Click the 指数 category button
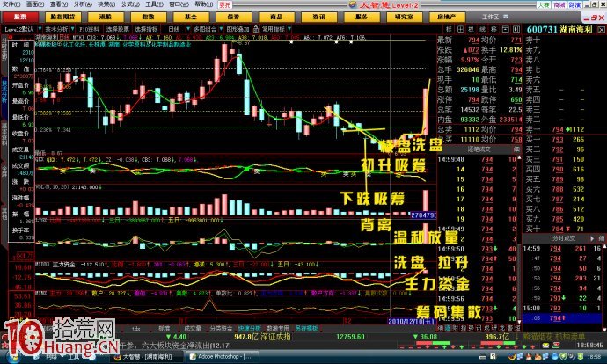This screenshot has height=364, width=607. 148,17
